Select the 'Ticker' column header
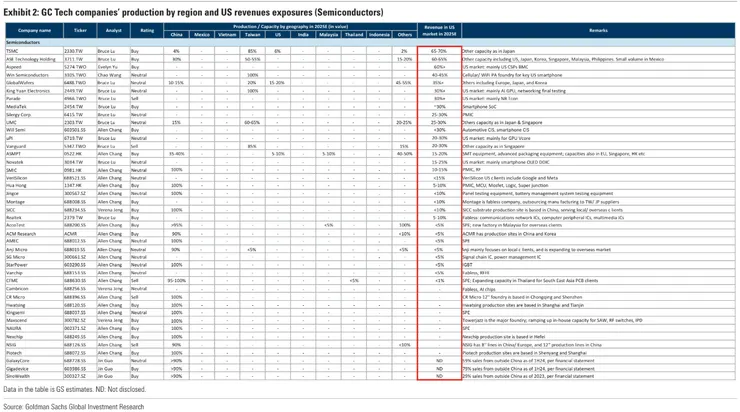Viewport: 740px width, 412px height. pos(80,30)
